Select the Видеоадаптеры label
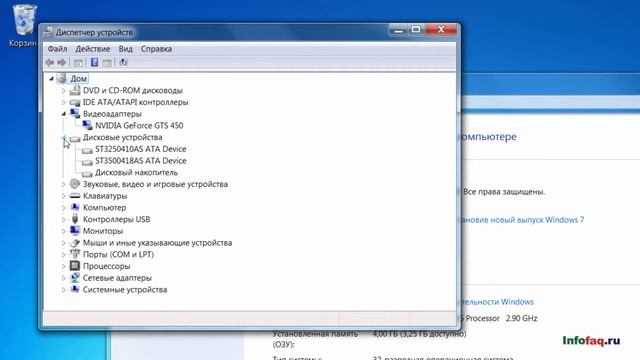The width and height of the screenshot is (640, 360). tap(112, 114)
